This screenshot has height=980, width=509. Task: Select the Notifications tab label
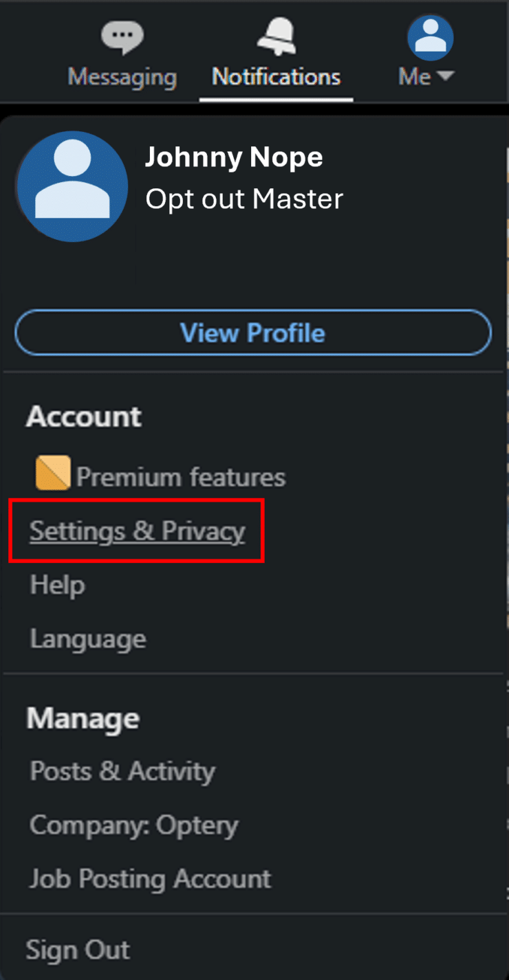pos(276,76)
